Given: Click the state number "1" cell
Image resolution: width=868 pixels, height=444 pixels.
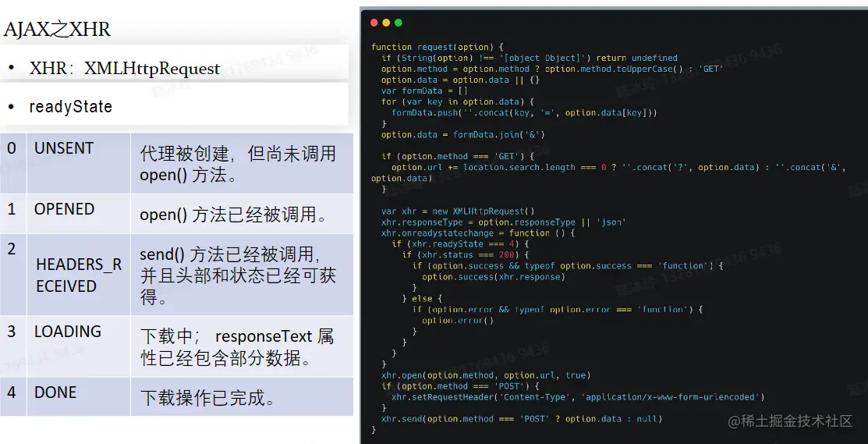Looking at the screenshot, I should click(12, 213).
